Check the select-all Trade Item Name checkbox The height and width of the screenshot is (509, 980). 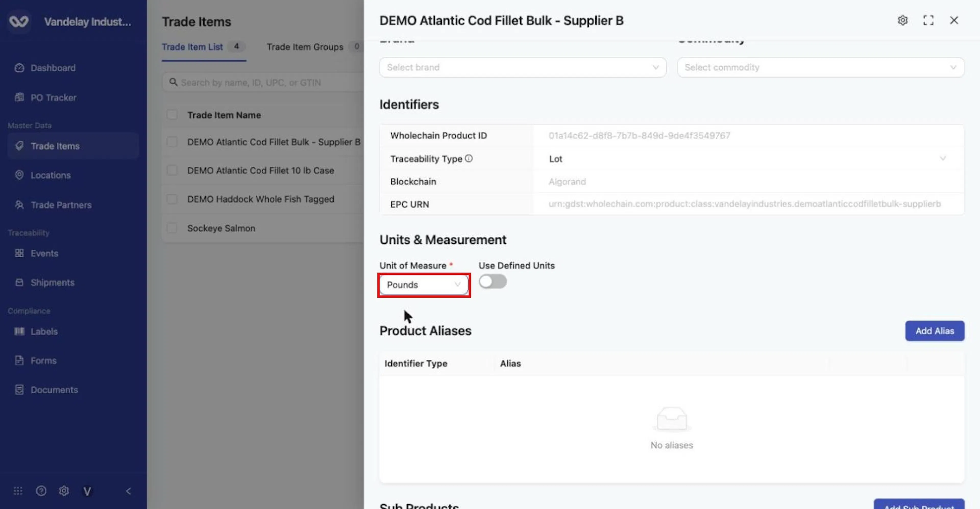172,115
